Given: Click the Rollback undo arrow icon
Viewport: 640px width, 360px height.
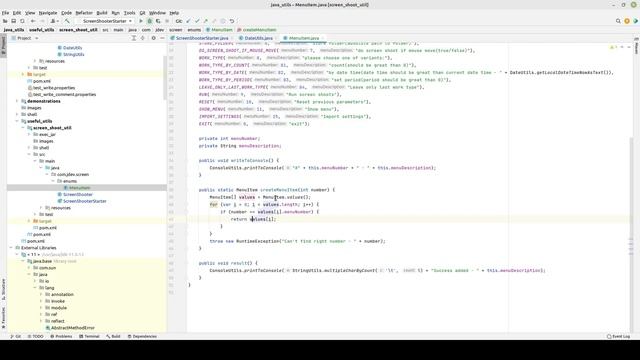Looking at the screenshot, I should tap(232, 21).
